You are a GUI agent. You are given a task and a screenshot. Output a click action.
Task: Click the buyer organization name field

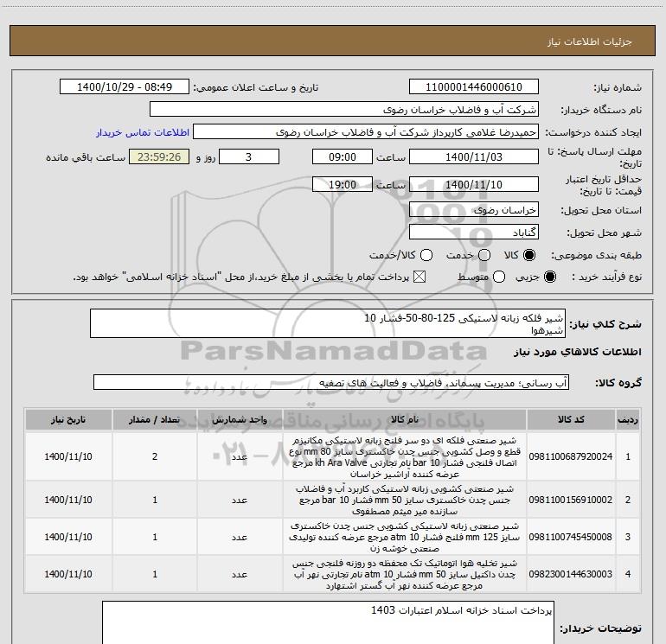(344, 110)
